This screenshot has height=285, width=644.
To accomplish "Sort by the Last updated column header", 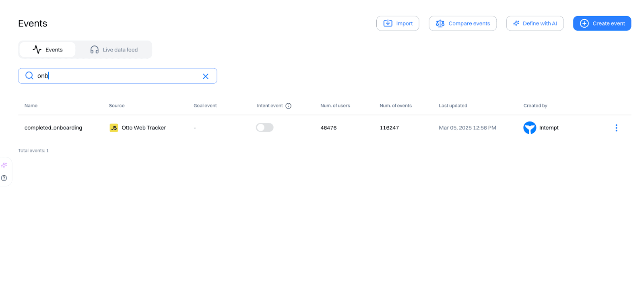I will tap(453, 106).
